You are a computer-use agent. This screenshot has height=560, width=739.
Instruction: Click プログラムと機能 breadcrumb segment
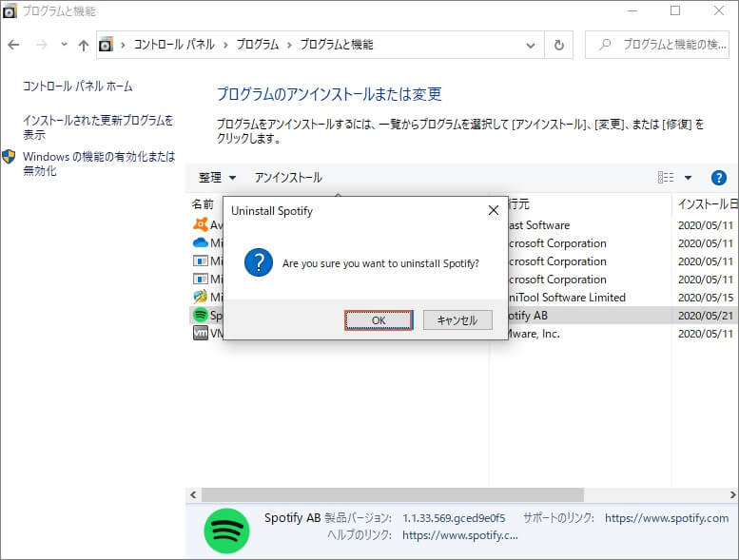tap(337, 45)
